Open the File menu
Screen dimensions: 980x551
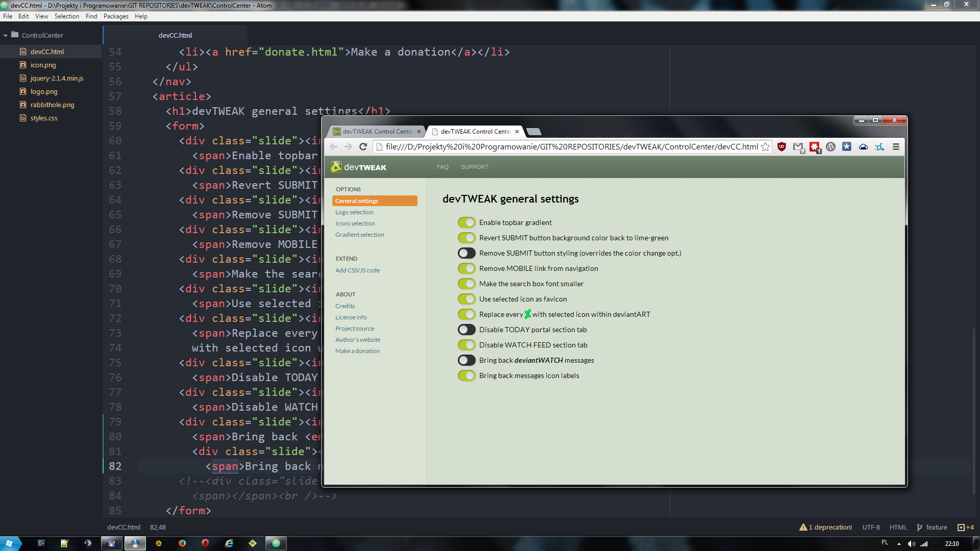[x=8, y=16]
